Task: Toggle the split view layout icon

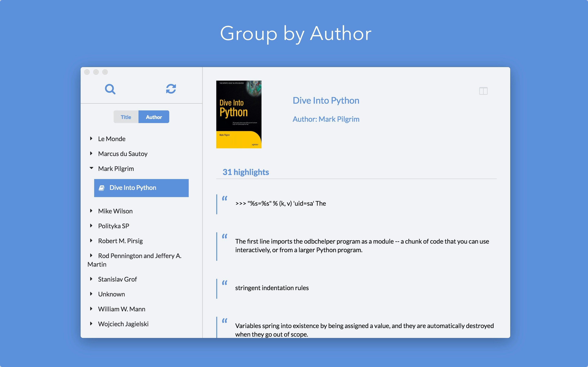Action: 483,91
